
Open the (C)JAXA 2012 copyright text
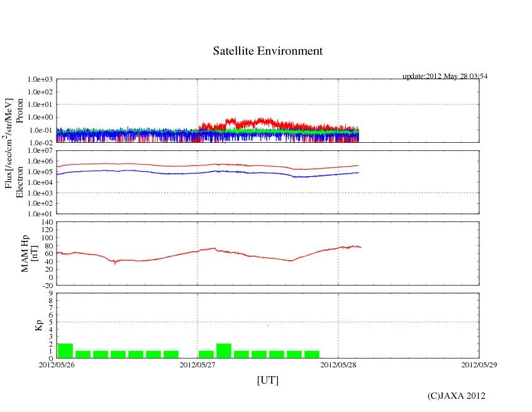(x=456, y=396)
